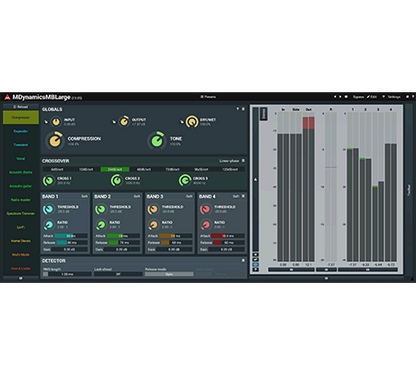Click the Look-ahead field in Detector
This screenshot has width=416, height=376.
point(118,274)
